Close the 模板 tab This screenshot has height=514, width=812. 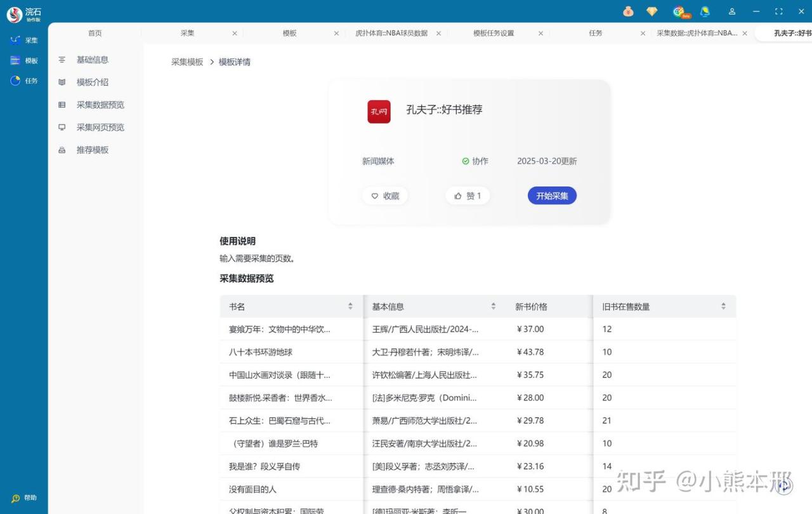point(336,33)
